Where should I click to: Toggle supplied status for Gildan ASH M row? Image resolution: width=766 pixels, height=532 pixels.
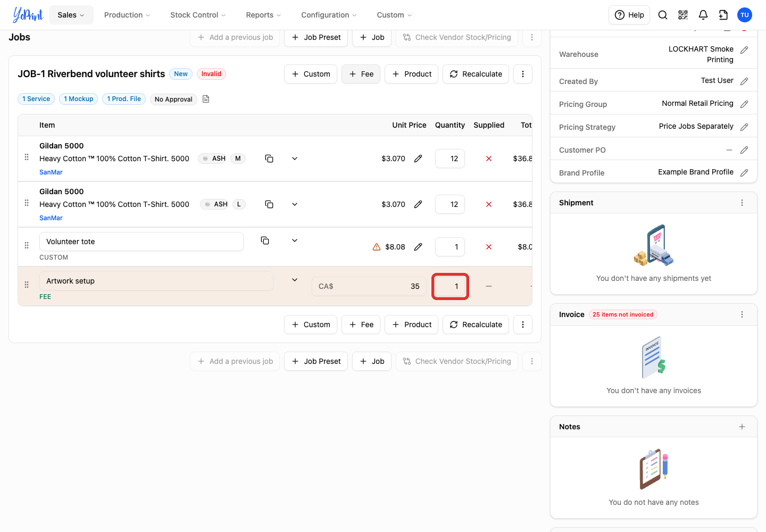pos(489,159)
